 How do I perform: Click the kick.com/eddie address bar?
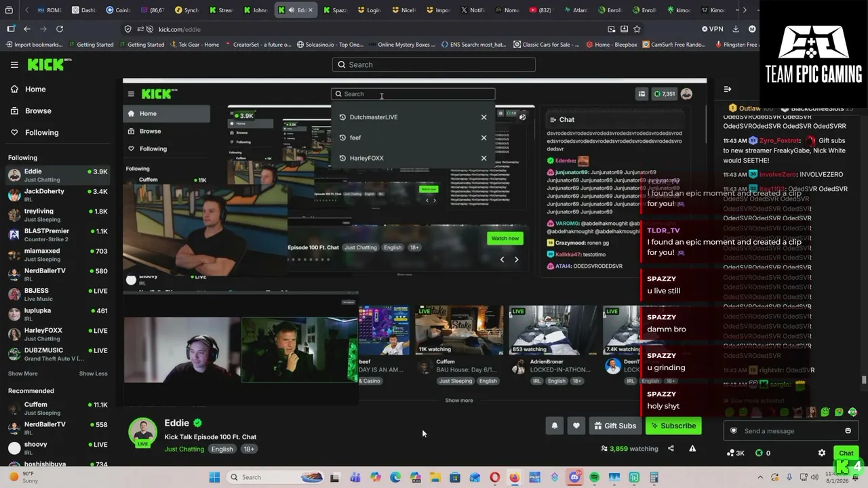coord(179,29)
